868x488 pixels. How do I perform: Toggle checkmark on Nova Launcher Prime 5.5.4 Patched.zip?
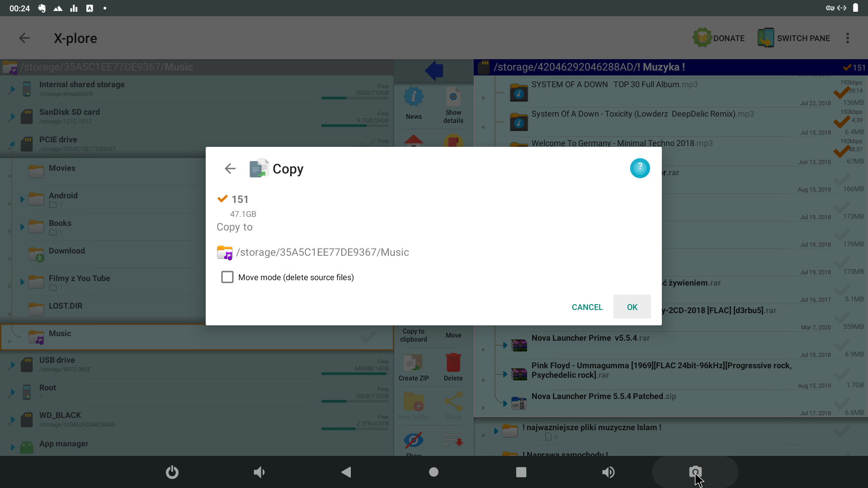pos(841,404)
